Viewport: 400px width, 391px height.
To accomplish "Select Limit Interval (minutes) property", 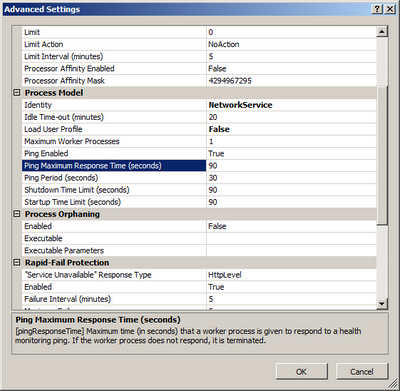I will tap(114, 56).
